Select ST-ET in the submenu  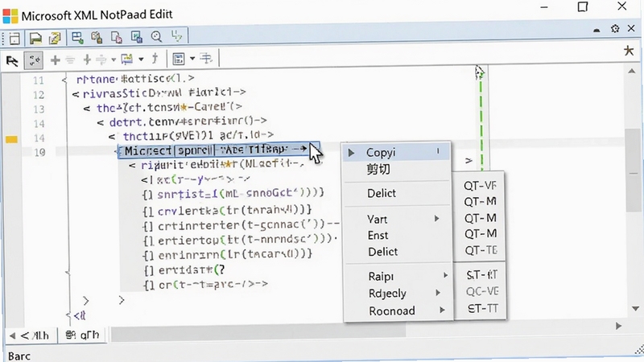coord(480,274)
